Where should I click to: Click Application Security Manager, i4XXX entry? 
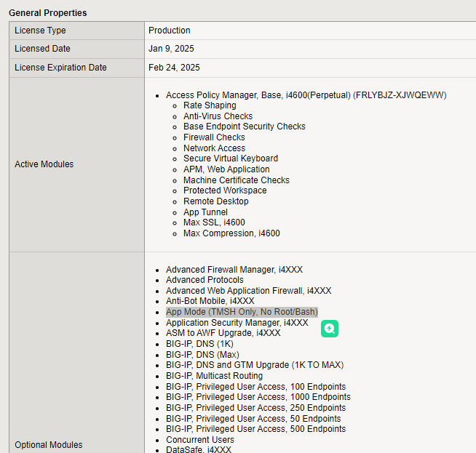[x=237, y=322]
